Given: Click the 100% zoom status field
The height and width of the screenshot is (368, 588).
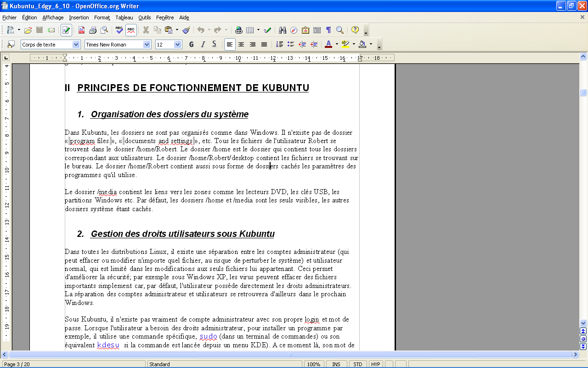Looking at the screenshot, I should tap(313, 364).
